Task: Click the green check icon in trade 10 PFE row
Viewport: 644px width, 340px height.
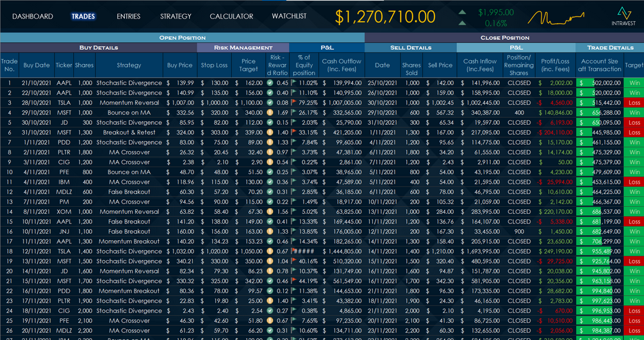Action: pyautogui.click(x=270, y=172)
